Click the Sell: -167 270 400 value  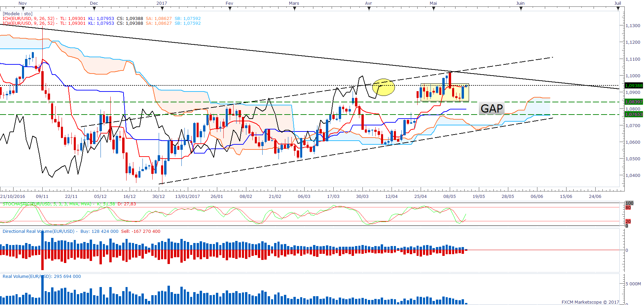141,231
